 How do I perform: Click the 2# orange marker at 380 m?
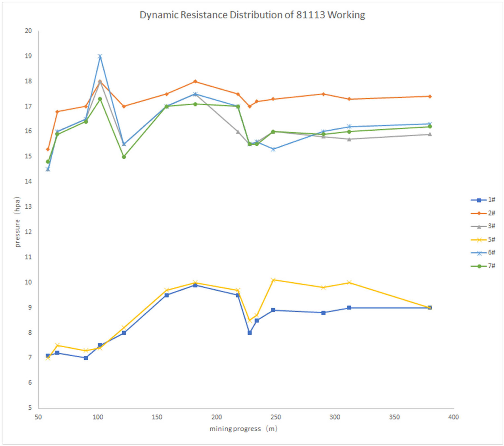click(430, 96)
